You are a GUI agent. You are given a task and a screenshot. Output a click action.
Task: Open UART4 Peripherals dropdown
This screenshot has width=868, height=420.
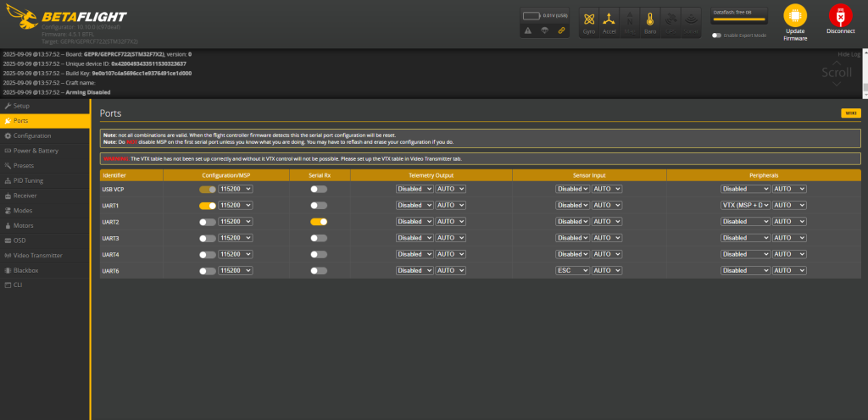[x=745, y=255]
